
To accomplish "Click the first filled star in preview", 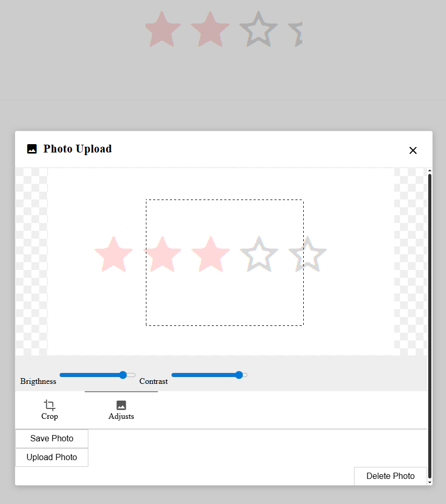I will point(113,254).
